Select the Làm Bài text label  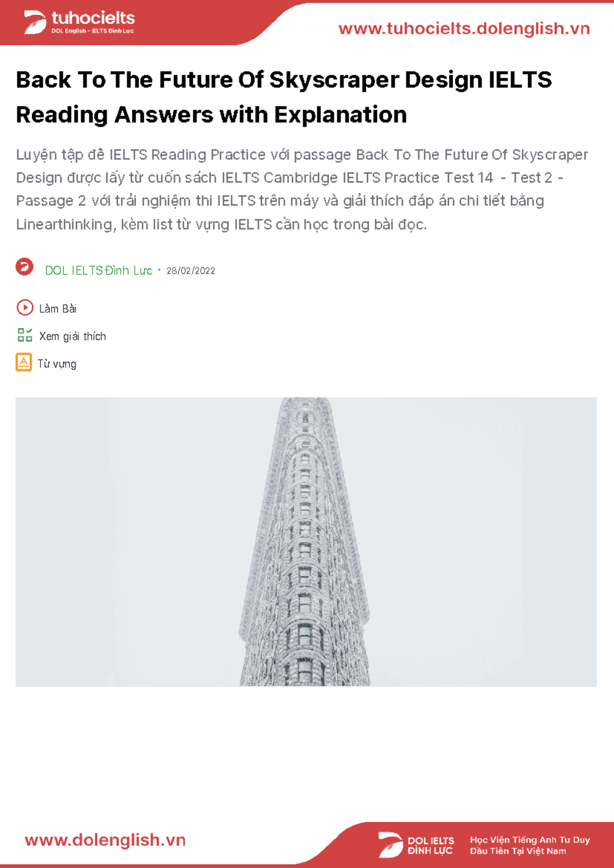(58, 309)
